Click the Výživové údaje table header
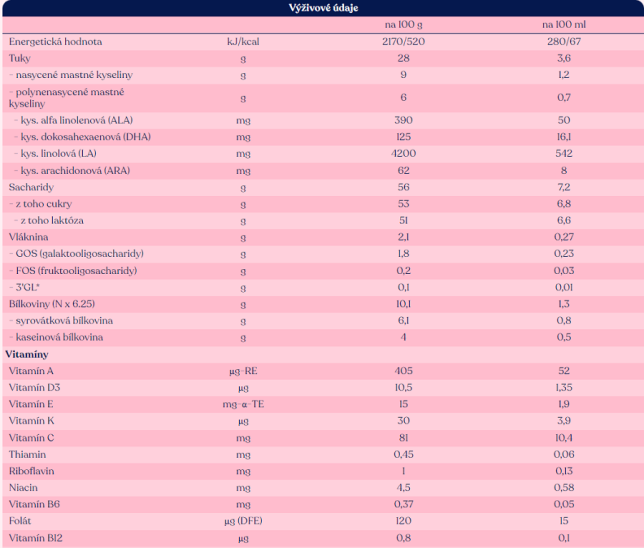 pos(322,8)
